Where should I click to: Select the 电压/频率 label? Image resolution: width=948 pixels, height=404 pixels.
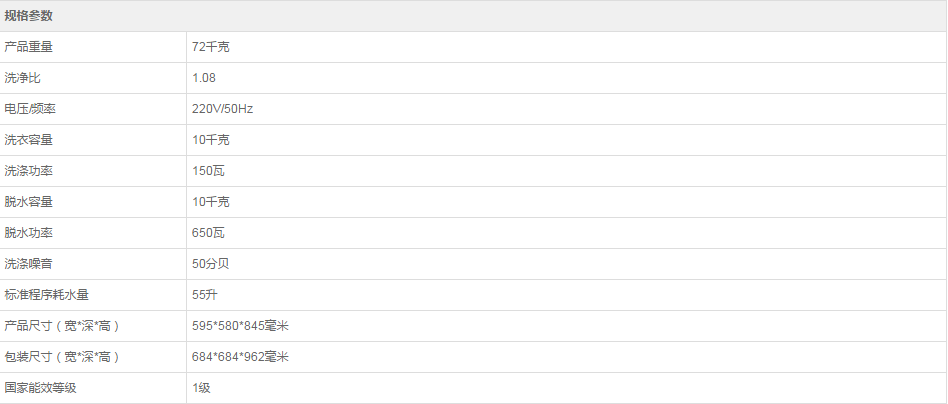click(x=30, y=109)
